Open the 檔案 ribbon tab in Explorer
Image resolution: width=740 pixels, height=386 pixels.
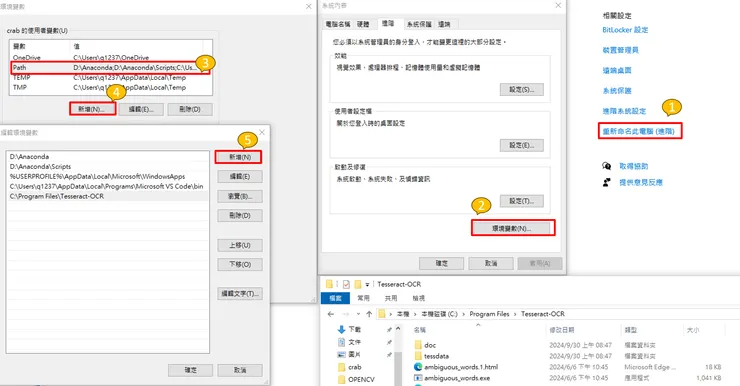[336, 298]
